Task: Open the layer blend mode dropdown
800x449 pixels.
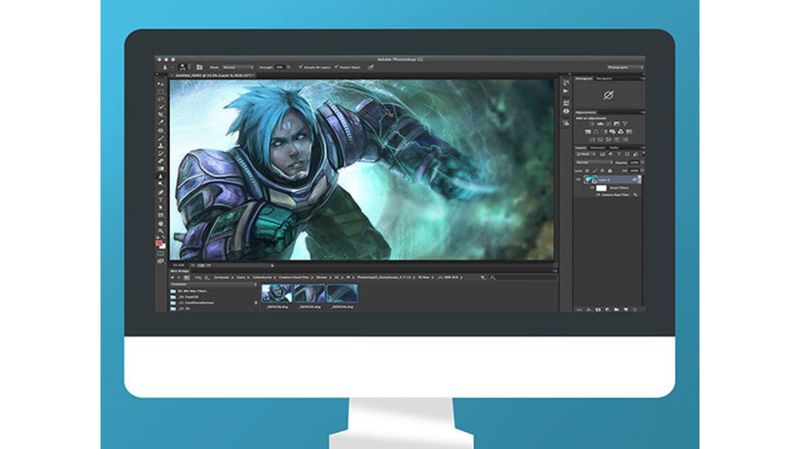Action: coord(594,162)
